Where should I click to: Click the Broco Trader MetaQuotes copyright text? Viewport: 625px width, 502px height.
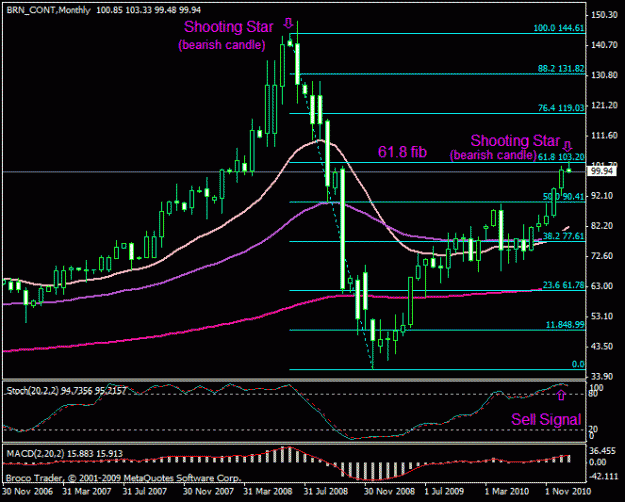[123, 478]
